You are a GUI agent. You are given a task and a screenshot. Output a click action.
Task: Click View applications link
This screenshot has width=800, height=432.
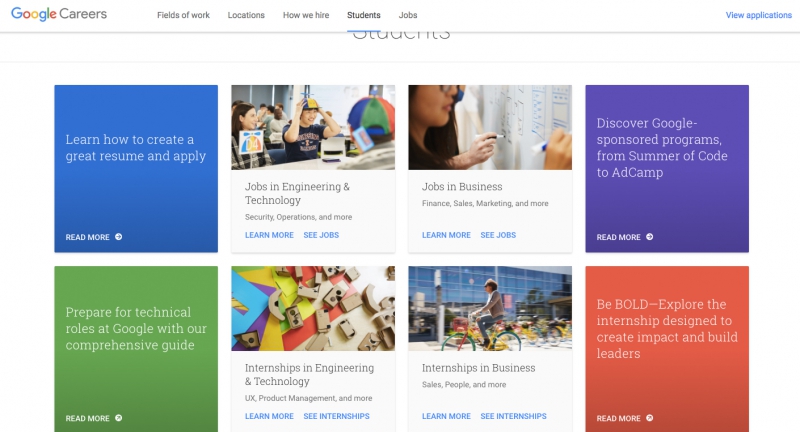[759, 15]
